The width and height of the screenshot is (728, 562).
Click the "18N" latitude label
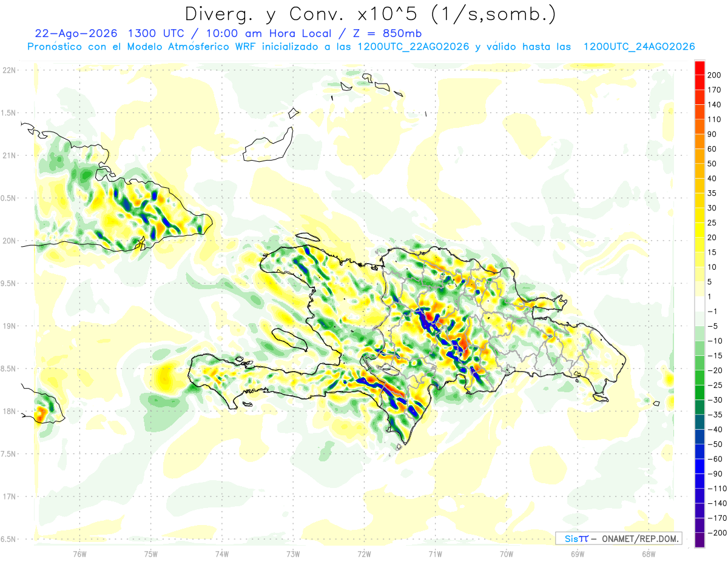coord(9,412)
